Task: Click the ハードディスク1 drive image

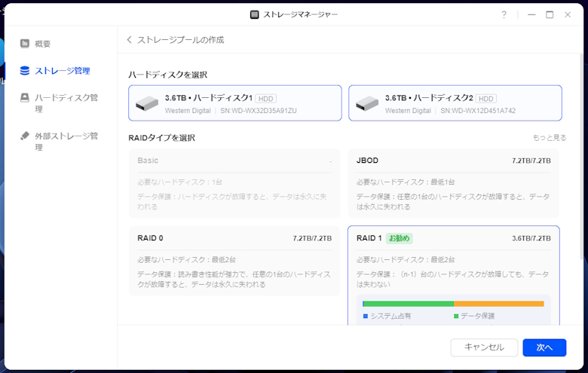Action: tap(148, 103)
